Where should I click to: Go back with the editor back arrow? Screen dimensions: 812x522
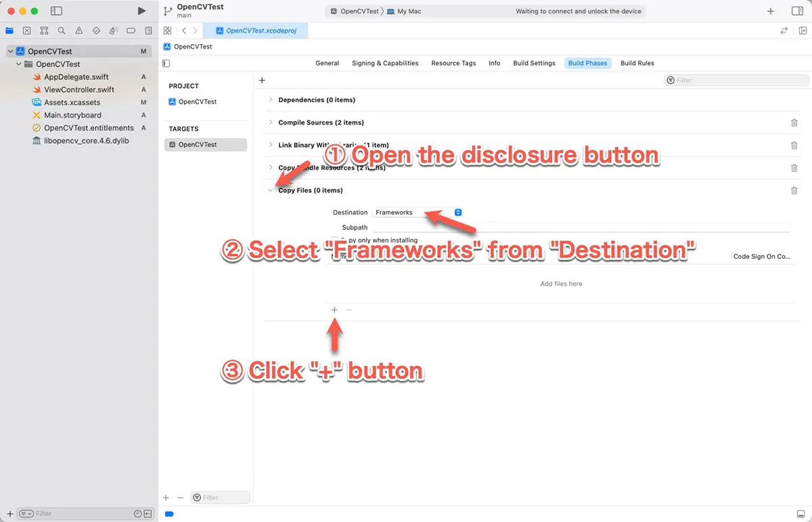[x=184, y=30]
